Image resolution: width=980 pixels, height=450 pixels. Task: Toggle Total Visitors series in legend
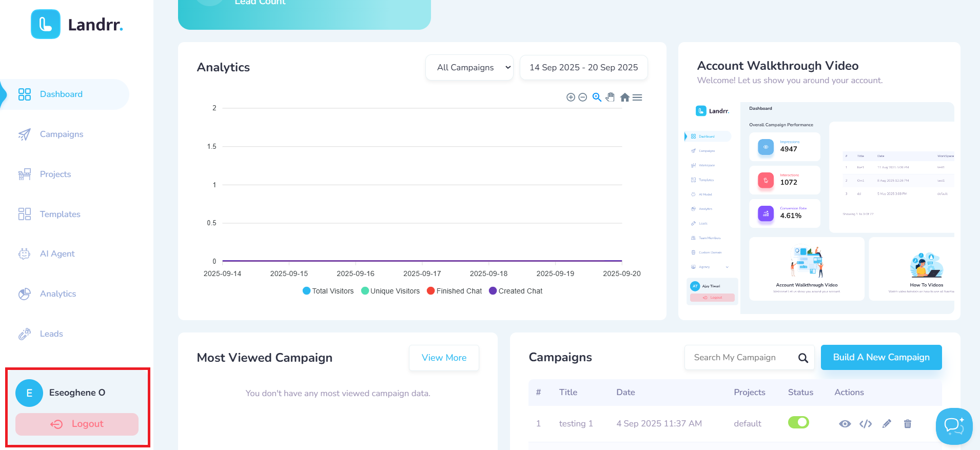pyautogui.click(x=328, y=291)
